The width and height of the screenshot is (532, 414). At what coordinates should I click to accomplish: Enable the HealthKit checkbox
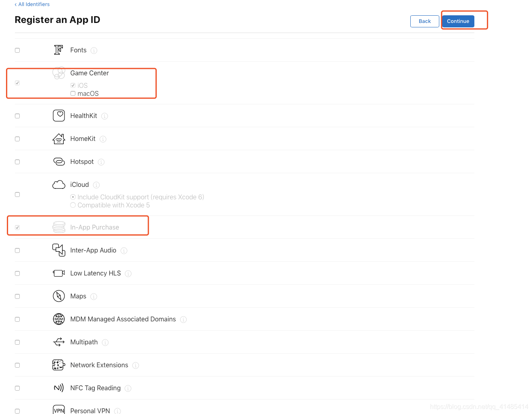17,116
